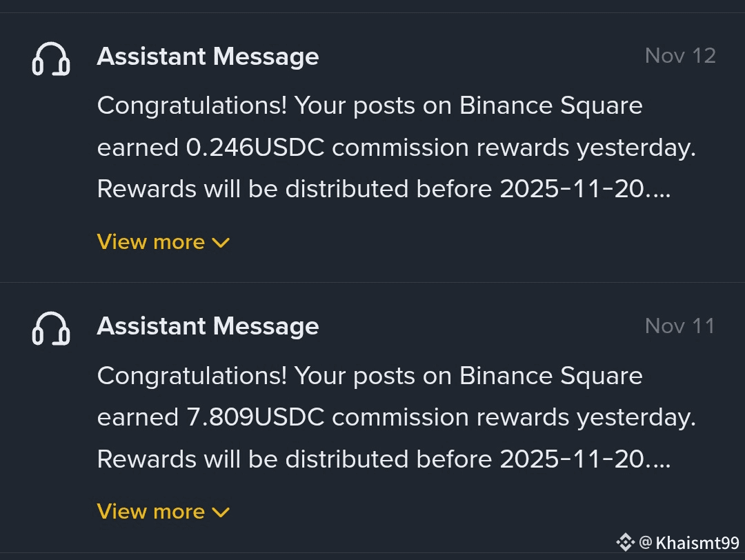Click "2025-11-20" date in the Nov 11 message
The height and width of the screenshot is (560, 745).
click(x=574, y=459)
